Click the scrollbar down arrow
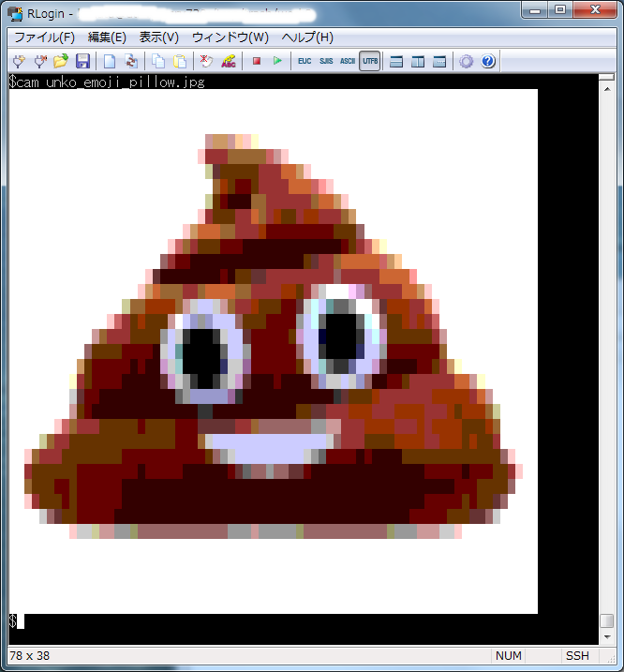 pyautogui.click(x=607, y=637)
